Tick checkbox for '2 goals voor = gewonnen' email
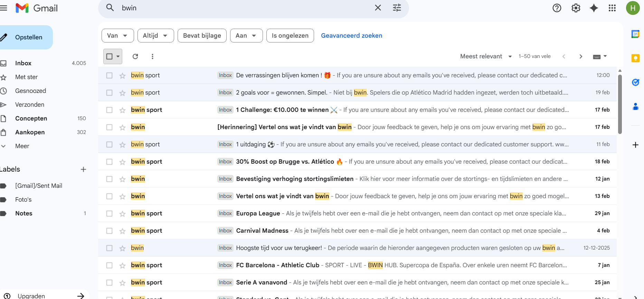Screen dimensions: 644x299 [110, 93]
